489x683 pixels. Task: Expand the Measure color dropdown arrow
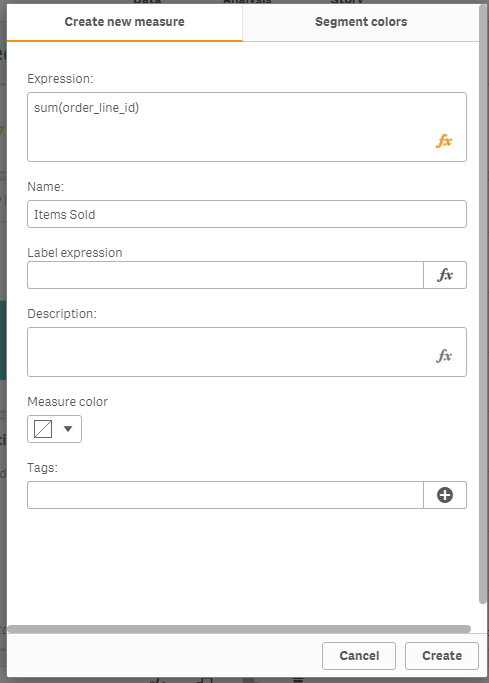click(68, 429)
